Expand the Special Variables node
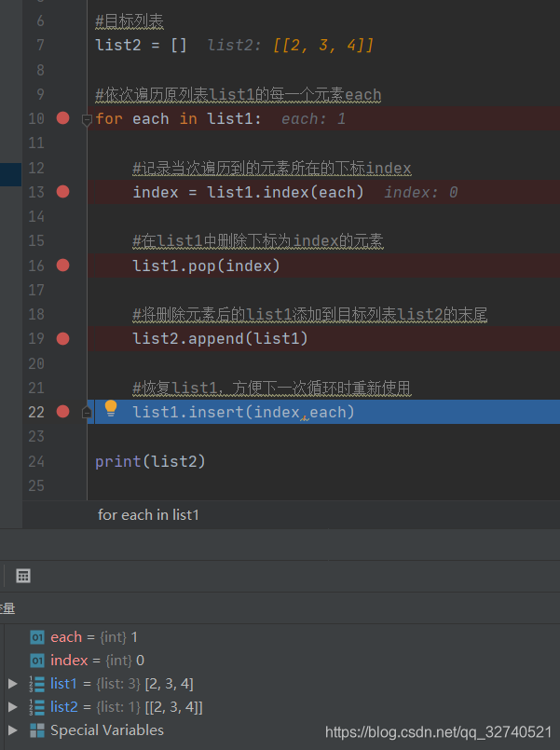 click(x=13, y=730)
